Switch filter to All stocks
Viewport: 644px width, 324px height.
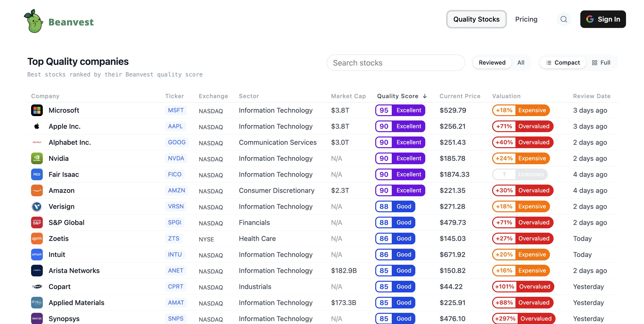(521, 62)
